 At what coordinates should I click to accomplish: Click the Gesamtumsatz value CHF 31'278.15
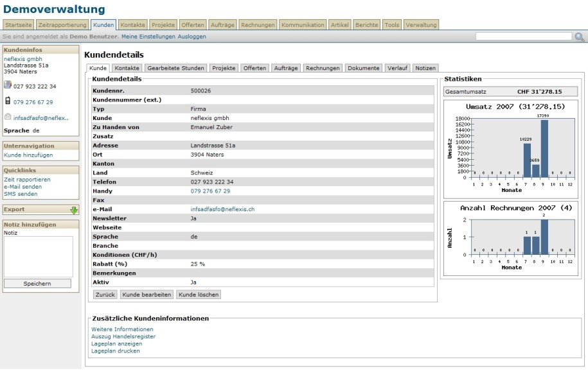[540, 91]
